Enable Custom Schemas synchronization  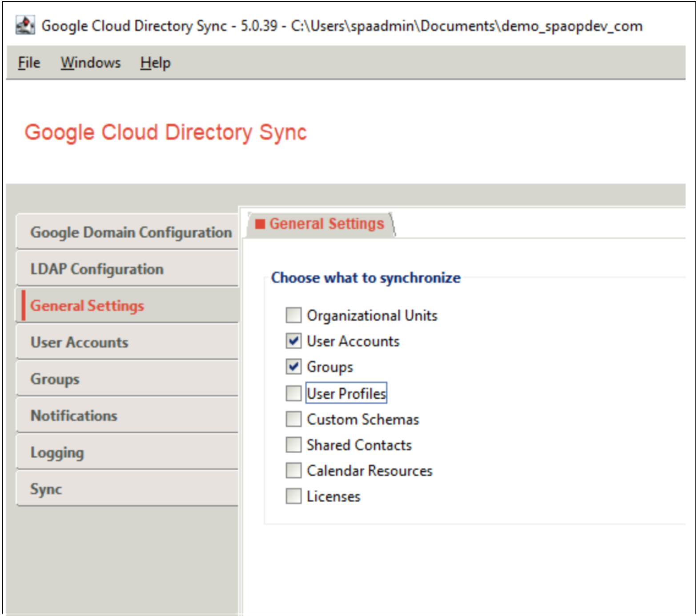[x=293, y=419]
